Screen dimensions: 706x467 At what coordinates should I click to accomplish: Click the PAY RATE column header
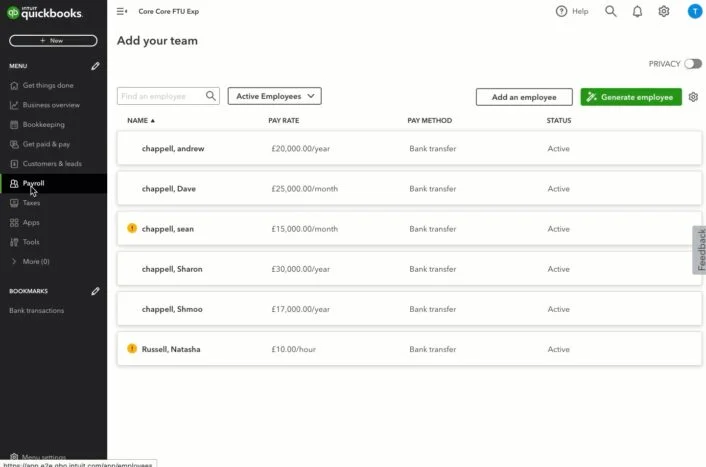pyautogui.click(x=284, y=120)
